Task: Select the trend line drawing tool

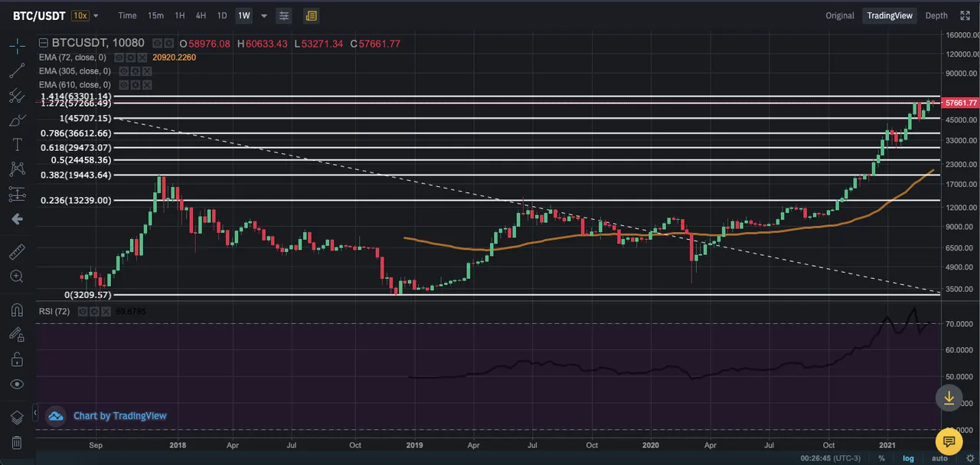Action: pos(17,70)
